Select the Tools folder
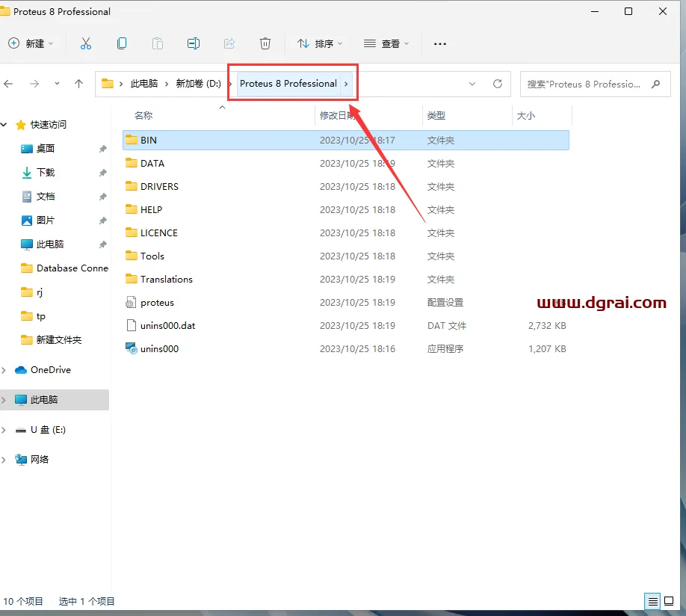Screen dimensions: 686x616 click(346, 256)
